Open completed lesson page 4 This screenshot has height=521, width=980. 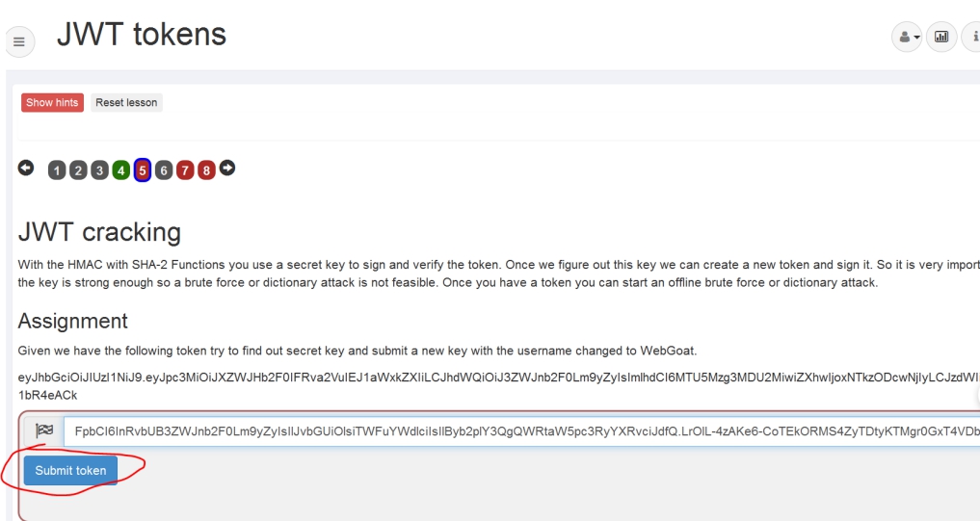click(x=121, y=169)
